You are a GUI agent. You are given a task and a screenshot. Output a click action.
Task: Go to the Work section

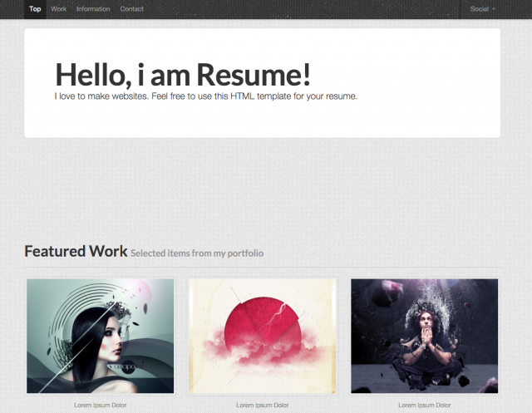58,9
